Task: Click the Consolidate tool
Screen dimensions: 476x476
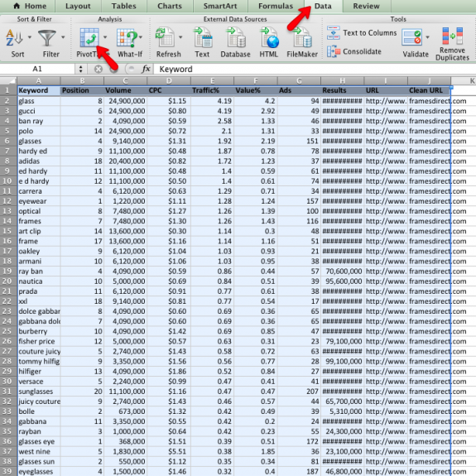Action: (x=354, y=51)
